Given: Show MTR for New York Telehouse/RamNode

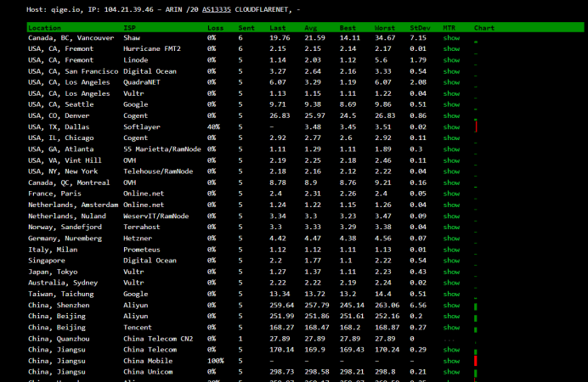Looking at the screenshot, I should click(x=451, y=171).
